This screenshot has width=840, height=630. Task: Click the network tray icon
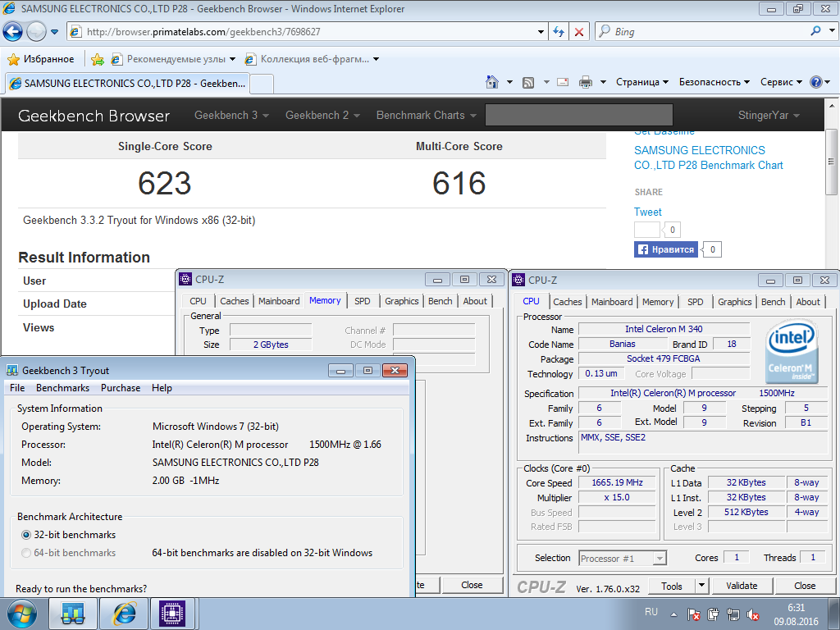point(733,614)
